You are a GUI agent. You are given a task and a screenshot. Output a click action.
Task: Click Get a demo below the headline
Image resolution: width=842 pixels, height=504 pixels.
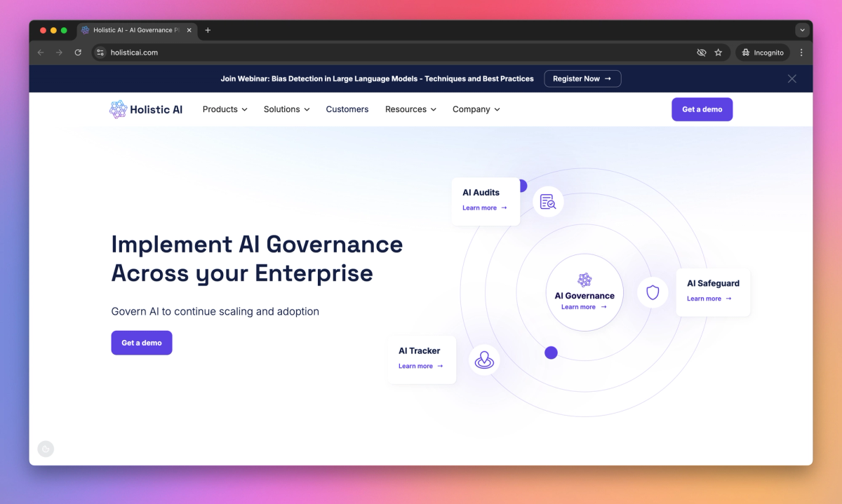coord(142,343)
